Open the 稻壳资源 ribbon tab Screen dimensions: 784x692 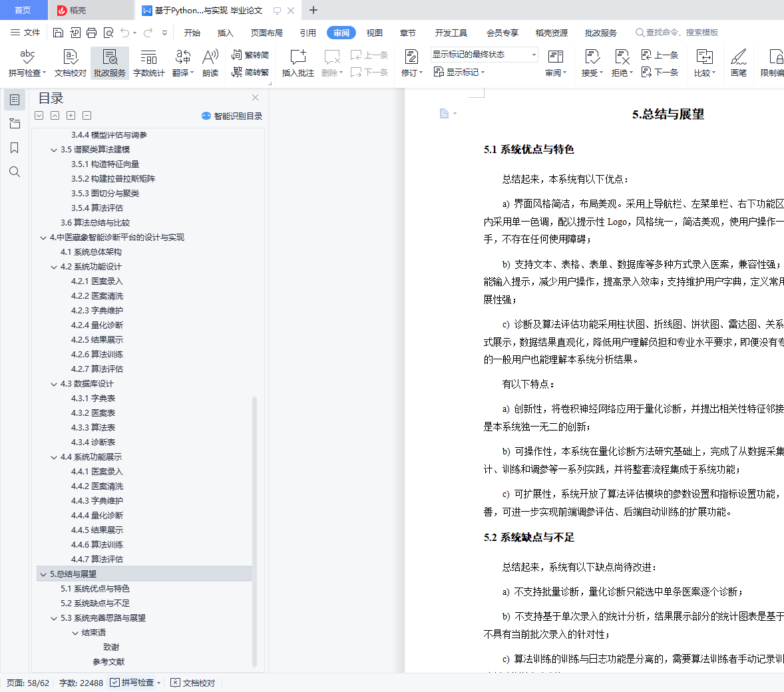552,33
